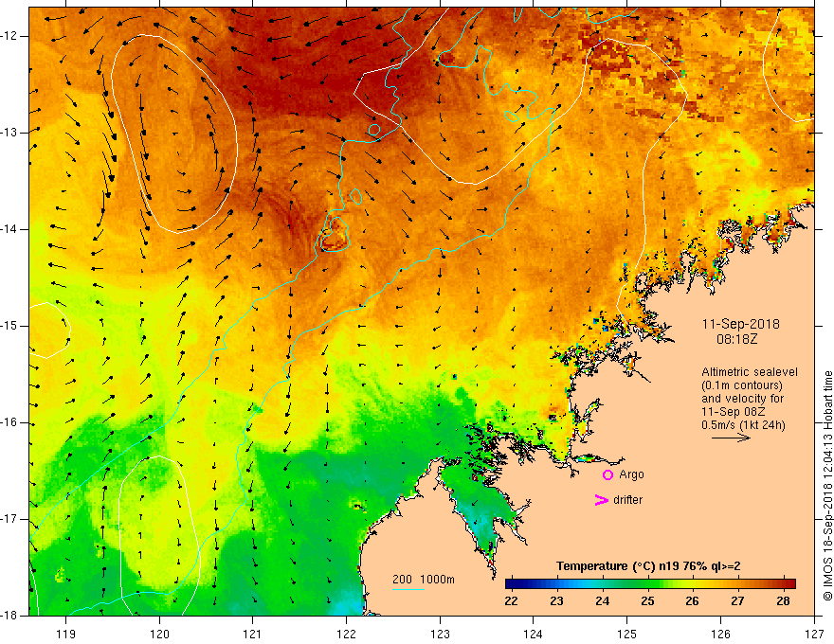Click the magenta Argo circle legend symbol
The width and height of the screenshot is (834, 644).
(x=607, y=475)
